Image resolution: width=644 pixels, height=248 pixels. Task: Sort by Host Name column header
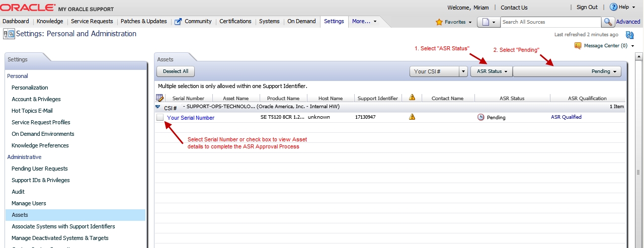click(x=331, y=98)
